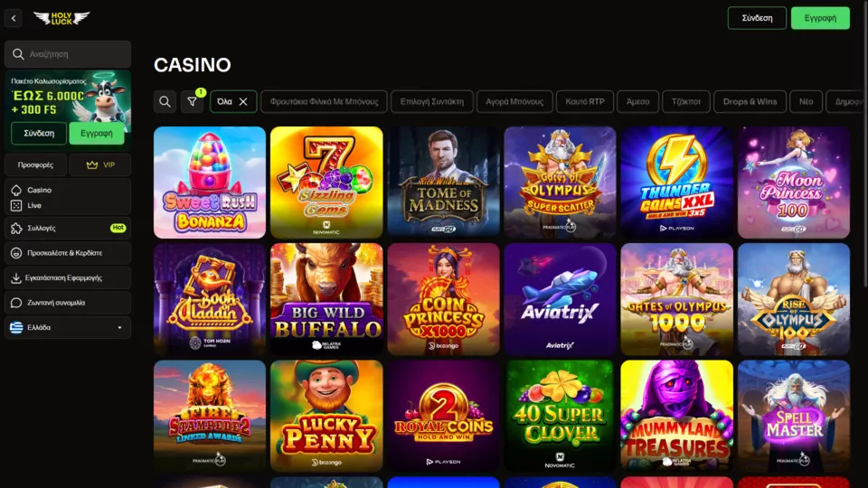The width and height of the screenshot is (868, 488).
Task: Click the magnifier search icon next to filters
Action: tap(165, 102)
